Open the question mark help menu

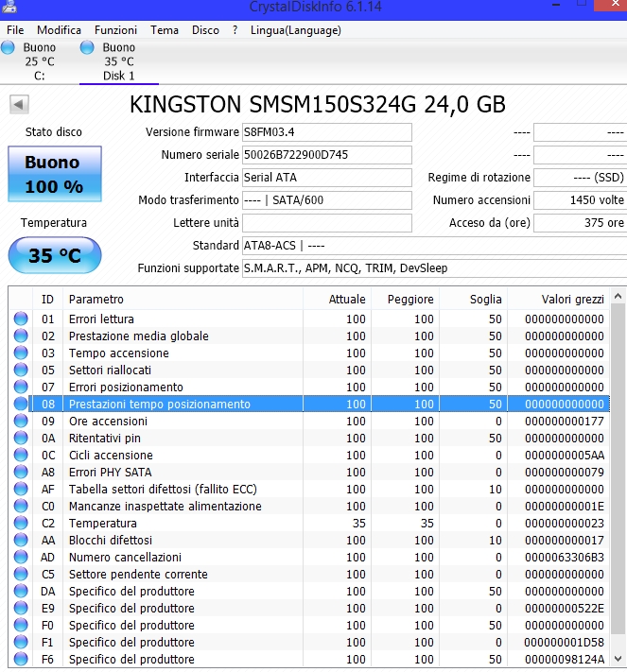(235, 30)
